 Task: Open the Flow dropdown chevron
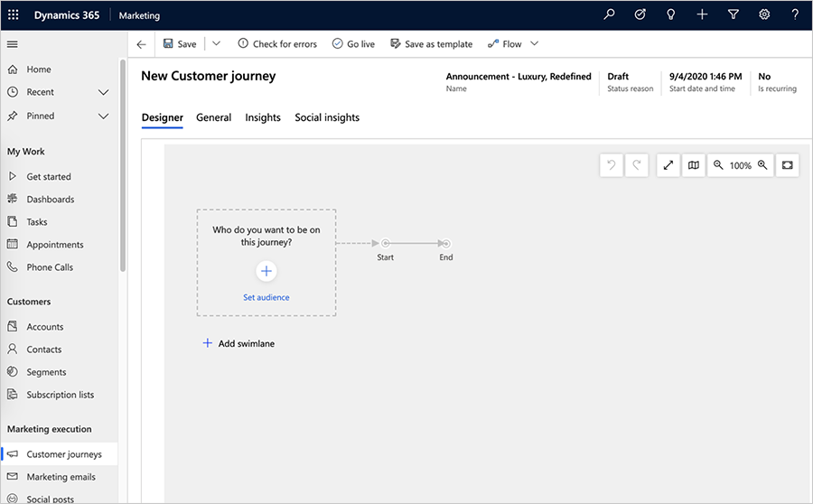tap(535, 44)
